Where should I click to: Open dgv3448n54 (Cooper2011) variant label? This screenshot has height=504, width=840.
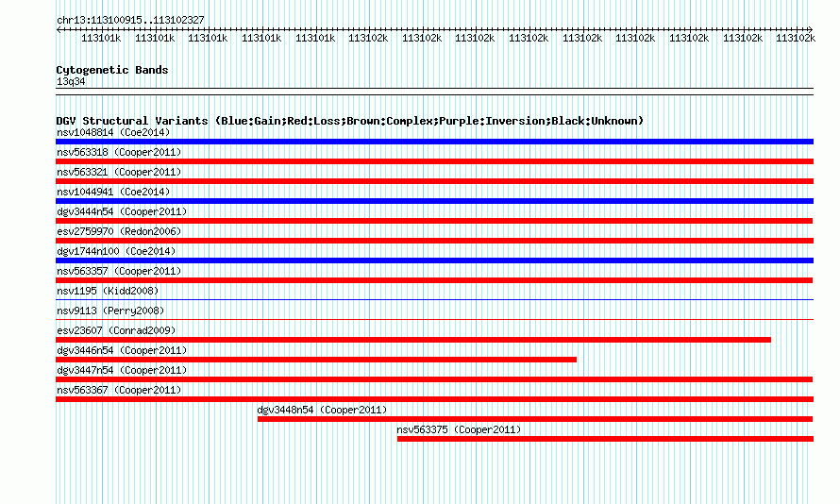322,410
